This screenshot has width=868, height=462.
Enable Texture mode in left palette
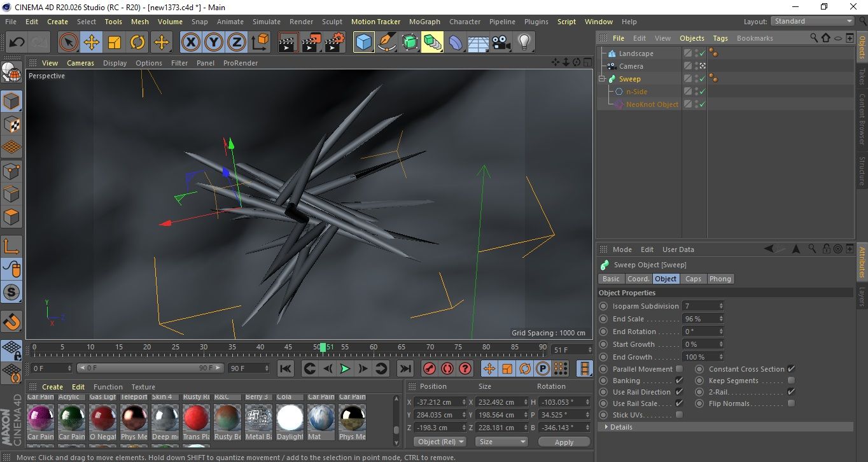[12, 124]
